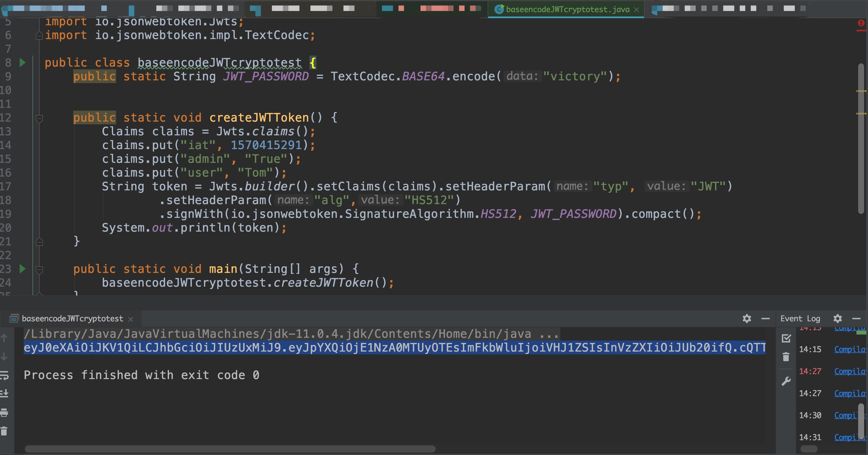868x455 pixels.
Task: Jump to the lower yellow warning stripe mark
Action: [861, 114]
